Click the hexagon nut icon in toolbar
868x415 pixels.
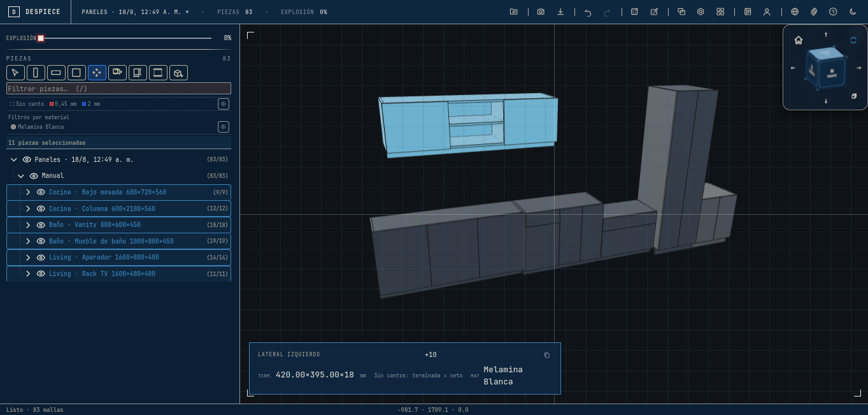[701, 11]
